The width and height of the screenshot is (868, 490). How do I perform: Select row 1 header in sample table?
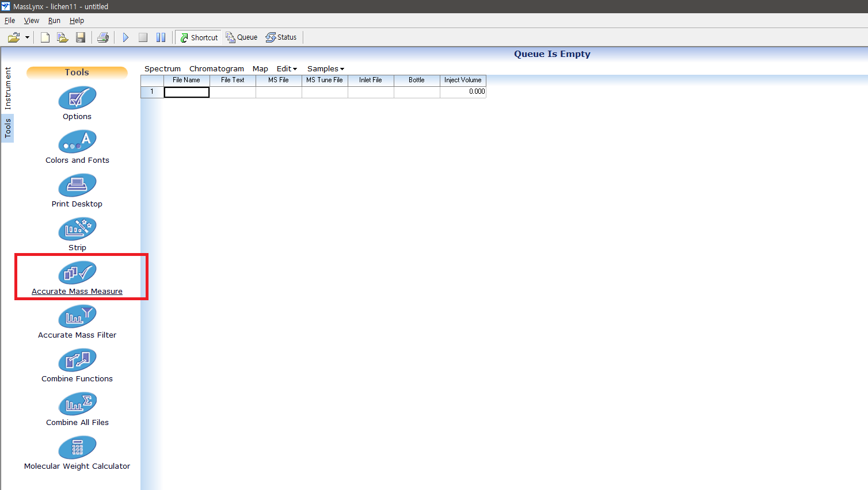(x=152, y=92)
